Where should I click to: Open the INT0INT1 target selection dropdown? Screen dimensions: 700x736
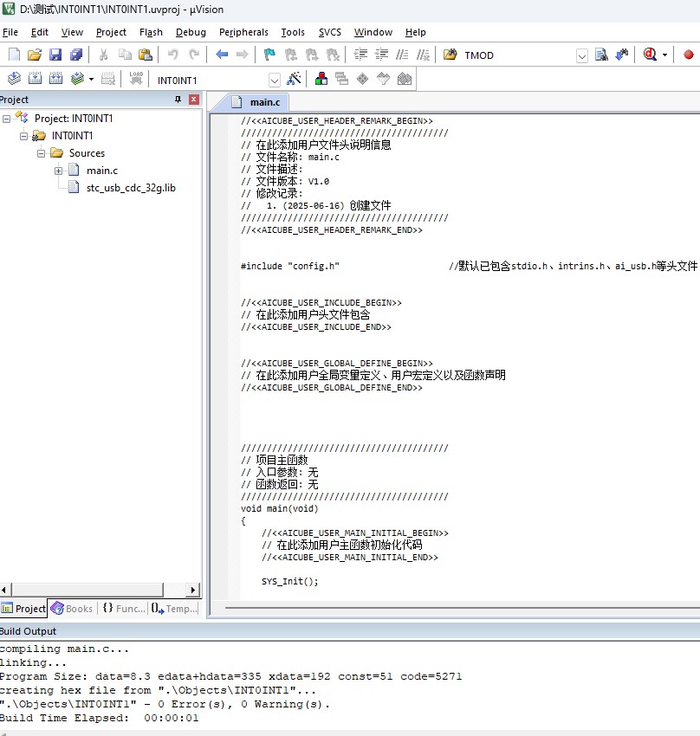click(x=274, y=81)
